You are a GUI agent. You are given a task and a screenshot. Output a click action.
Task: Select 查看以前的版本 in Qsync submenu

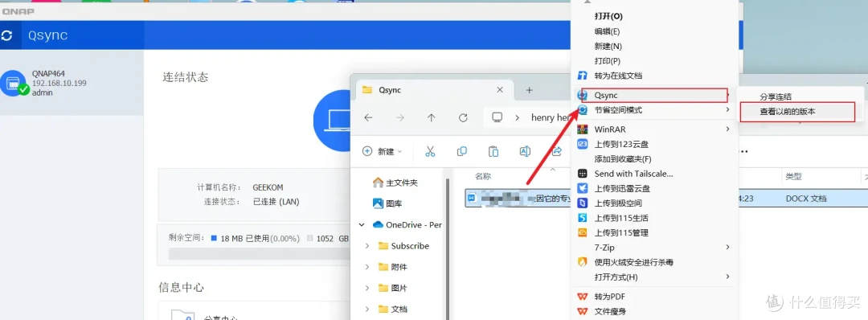[x=798, y=111]
